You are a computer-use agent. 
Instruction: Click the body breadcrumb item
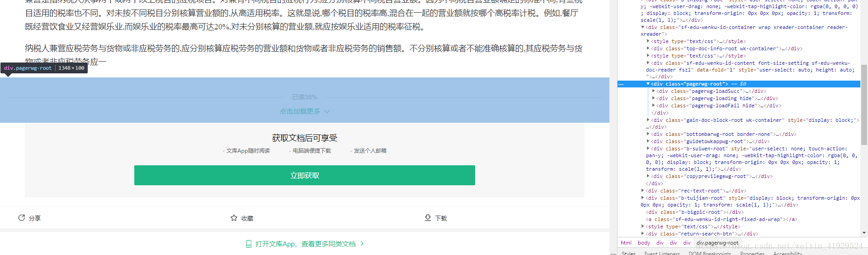point(644,243)
